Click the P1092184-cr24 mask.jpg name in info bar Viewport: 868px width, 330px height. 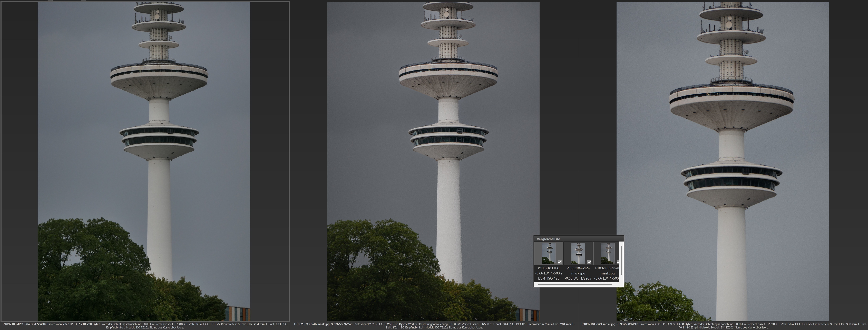tap(598, 324)
